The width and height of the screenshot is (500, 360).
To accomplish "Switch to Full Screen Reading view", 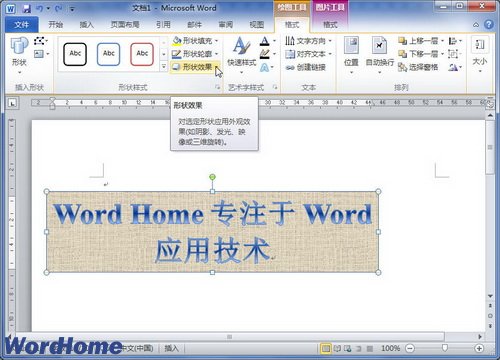I will click(337, 349).
